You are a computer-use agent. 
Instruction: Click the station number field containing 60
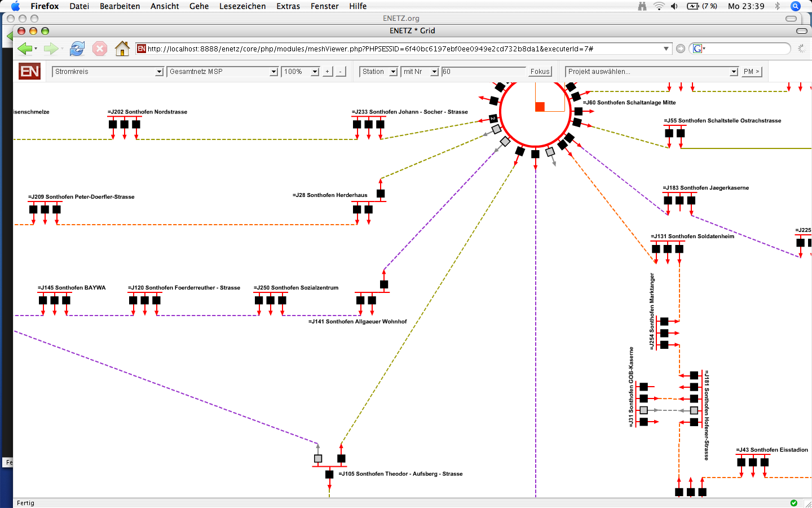pos(483,72)
